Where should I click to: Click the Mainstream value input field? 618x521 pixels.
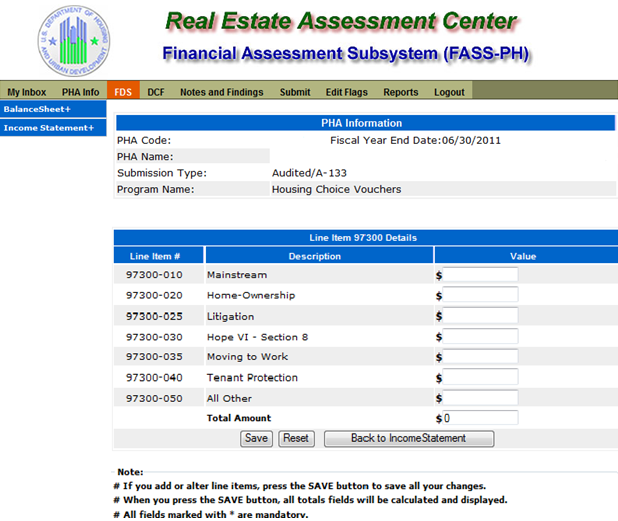[480, 274]
